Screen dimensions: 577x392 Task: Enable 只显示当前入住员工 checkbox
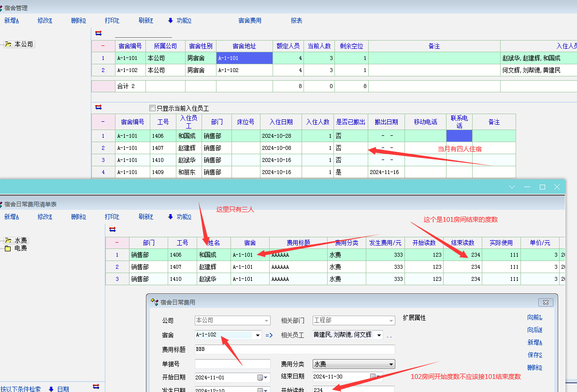click(x=153, y=109)
